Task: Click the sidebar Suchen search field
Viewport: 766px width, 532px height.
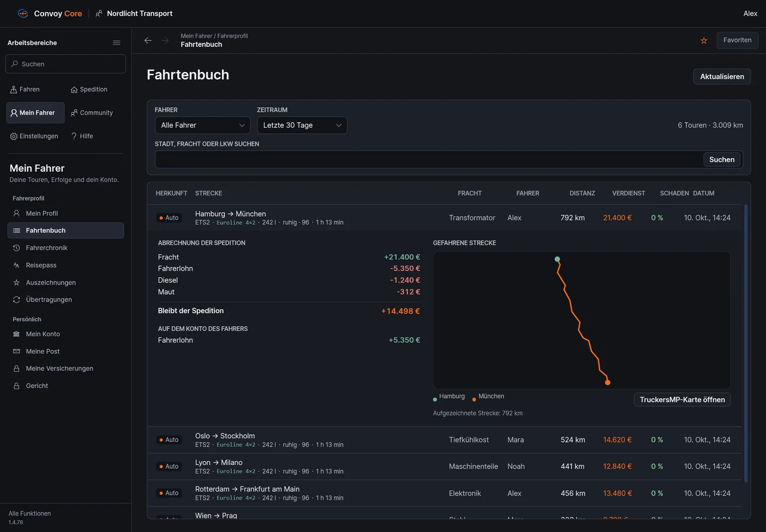Action: (66, 64)
